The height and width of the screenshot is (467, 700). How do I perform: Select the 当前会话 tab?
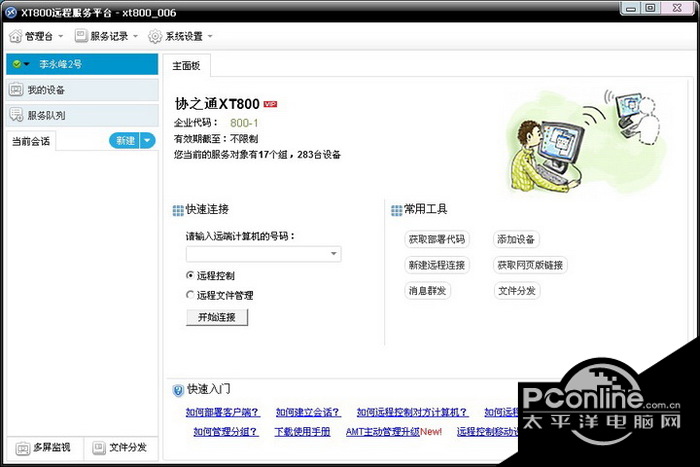tap(31, 141)
